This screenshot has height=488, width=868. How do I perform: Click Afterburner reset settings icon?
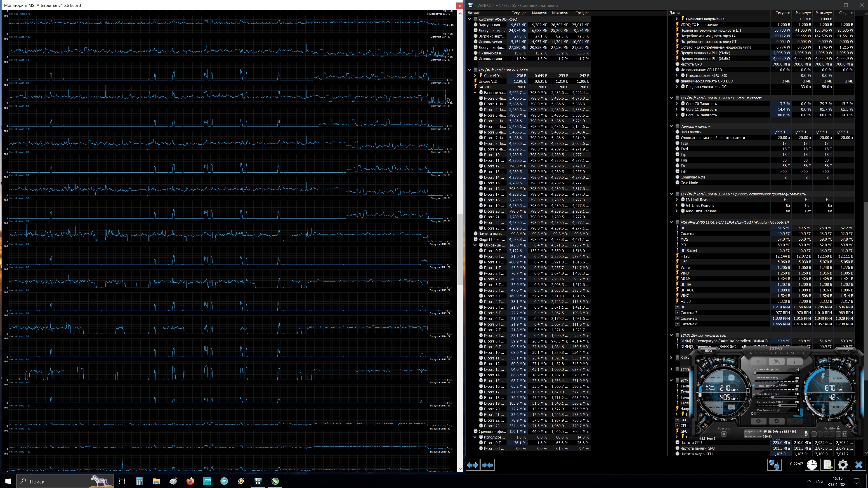777,421
